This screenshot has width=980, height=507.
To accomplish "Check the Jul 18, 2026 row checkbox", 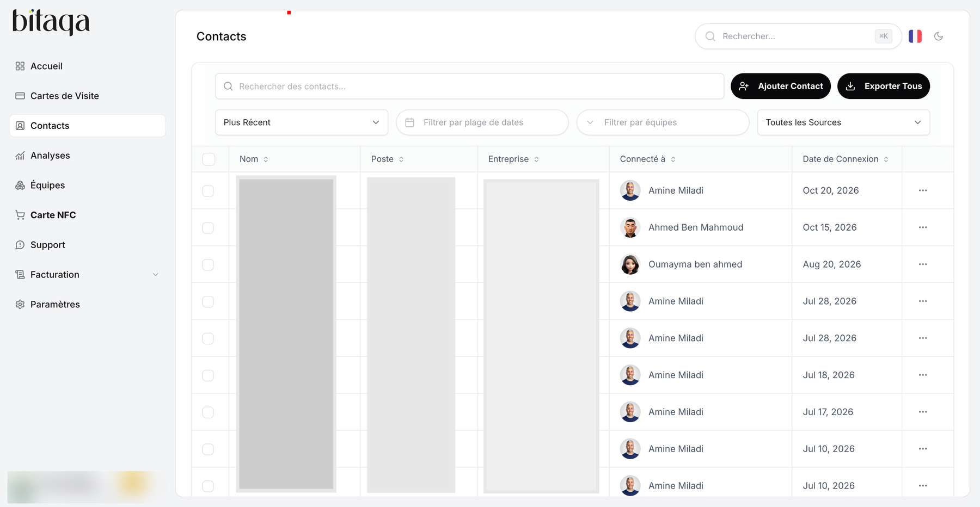I will click(x=208, y=375).
